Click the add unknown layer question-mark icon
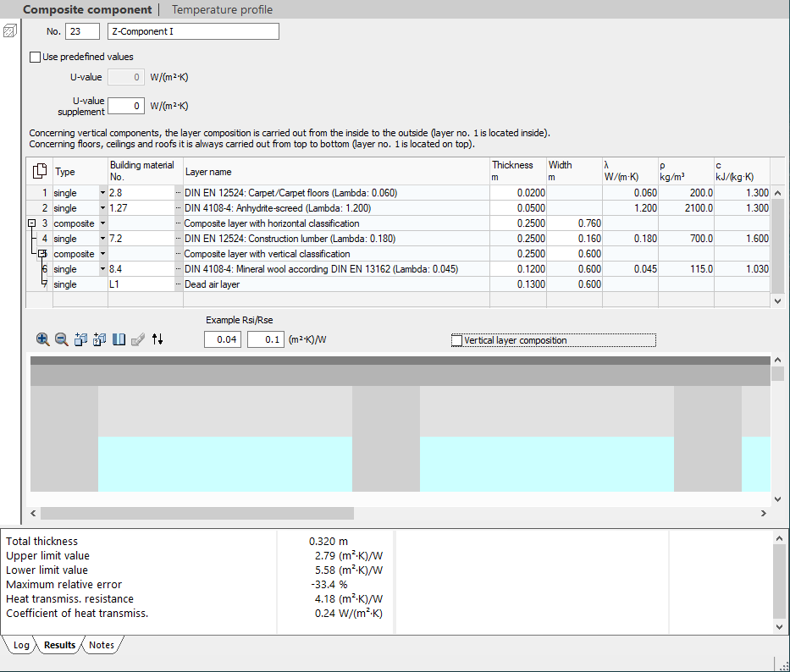 point(100,339)
